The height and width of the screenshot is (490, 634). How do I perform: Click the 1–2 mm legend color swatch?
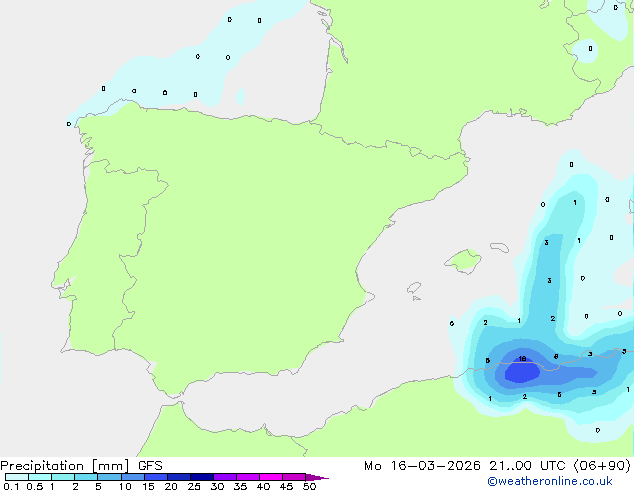(63, 477)
